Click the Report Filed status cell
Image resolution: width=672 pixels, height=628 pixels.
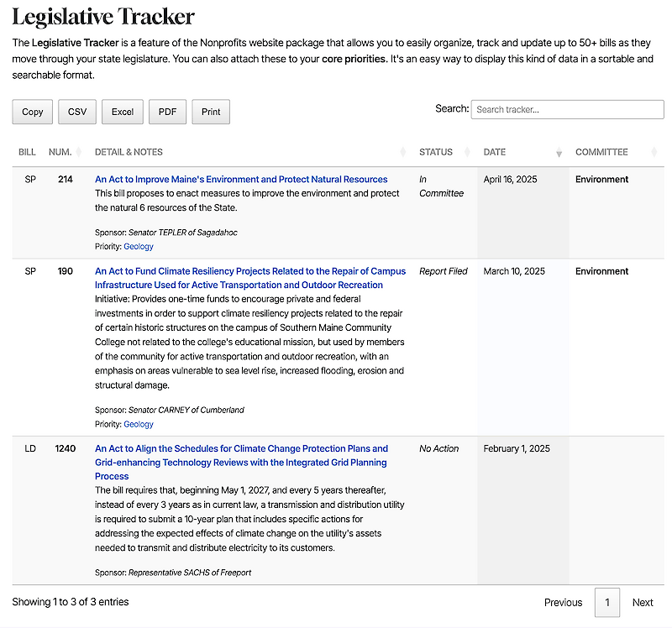tap(444, 271)
